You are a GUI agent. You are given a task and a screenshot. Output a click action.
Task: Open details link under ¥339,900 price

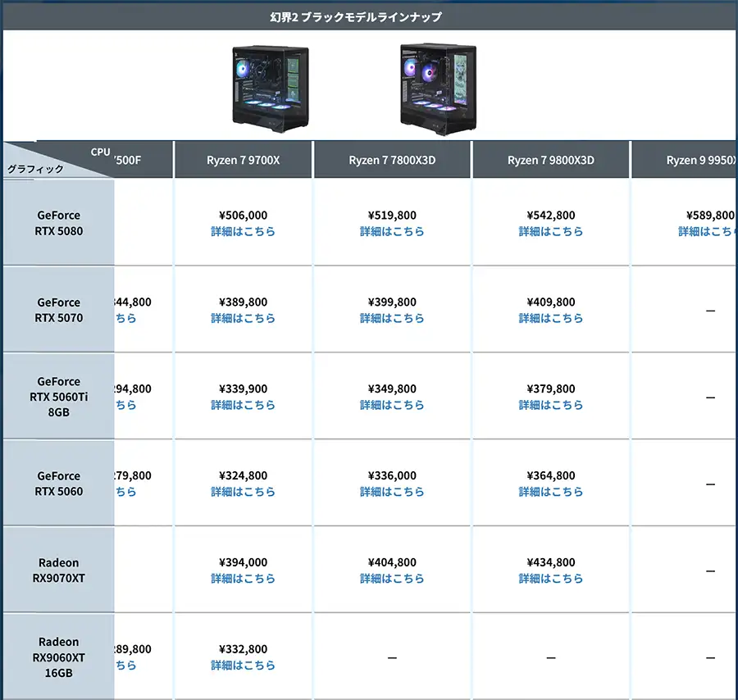coord(243,405)
